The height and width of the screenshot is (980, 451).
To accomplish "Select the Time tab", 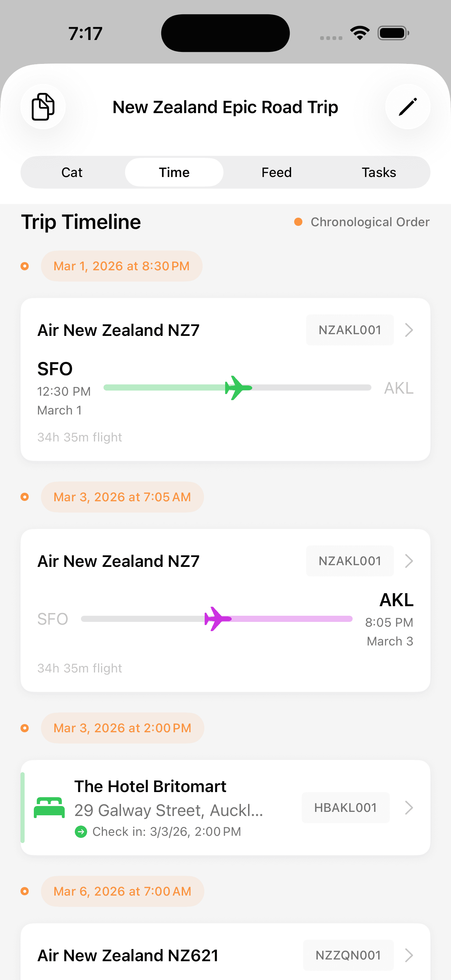I will (x=174, y=172).
